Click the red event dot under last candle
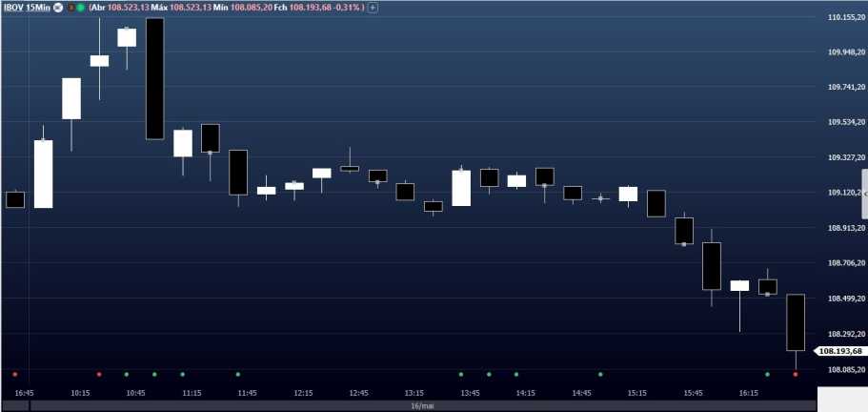 point(796,374)
